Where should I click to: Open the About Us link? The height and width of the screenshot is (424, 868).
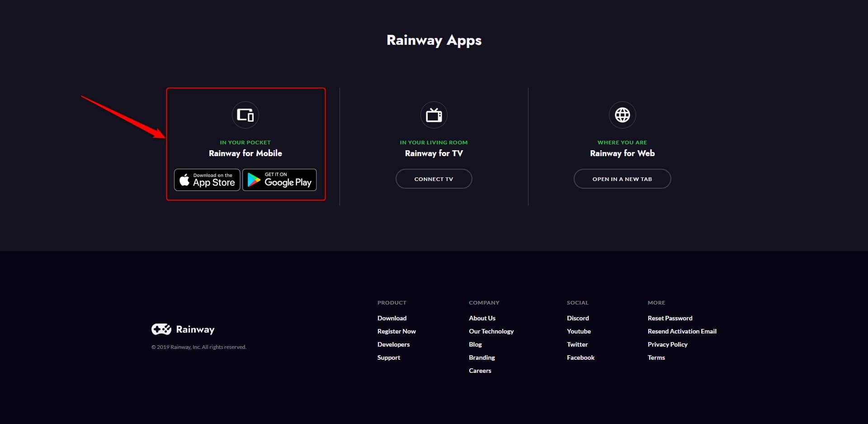(x=482, y=318)
